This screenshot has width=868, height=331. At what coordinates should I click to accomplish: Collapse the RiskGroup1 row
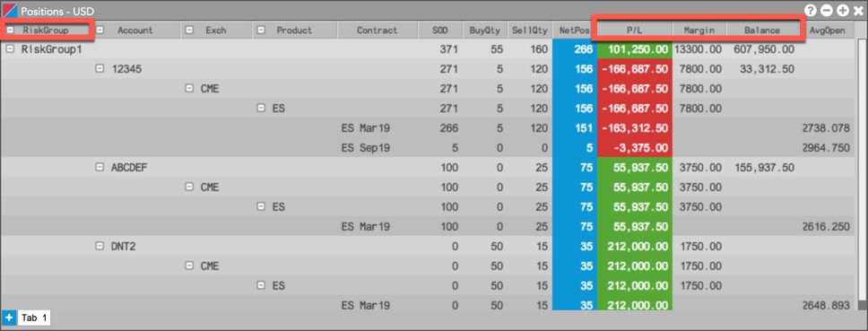(10, 48)
